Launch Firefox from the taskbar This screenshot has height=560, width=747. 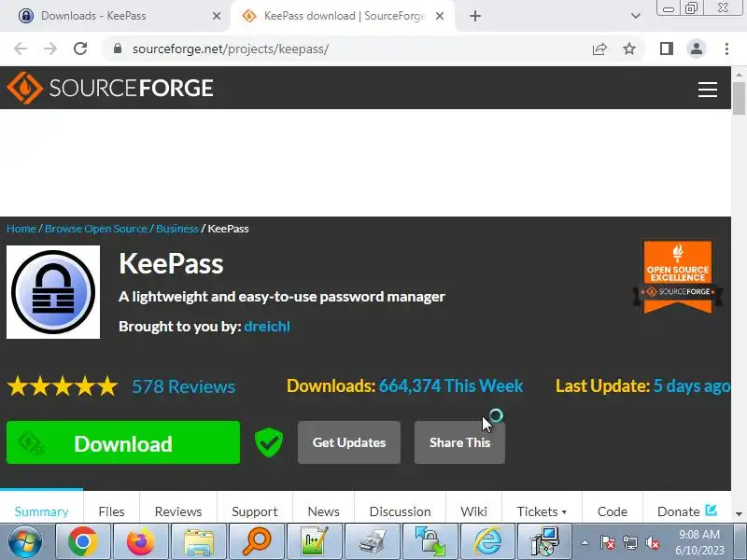[x=141, y=541]
